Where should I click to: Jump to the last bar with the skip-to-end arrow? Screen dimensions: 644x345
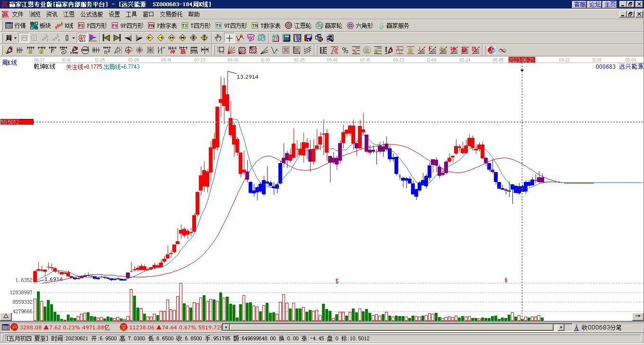coord(116,38)
